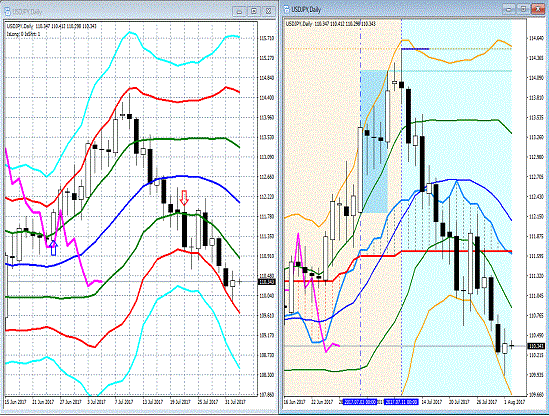Select the blue up-arrow signal on left chart
This screenshot has height=416, width=549.
(x=53, y=248)
